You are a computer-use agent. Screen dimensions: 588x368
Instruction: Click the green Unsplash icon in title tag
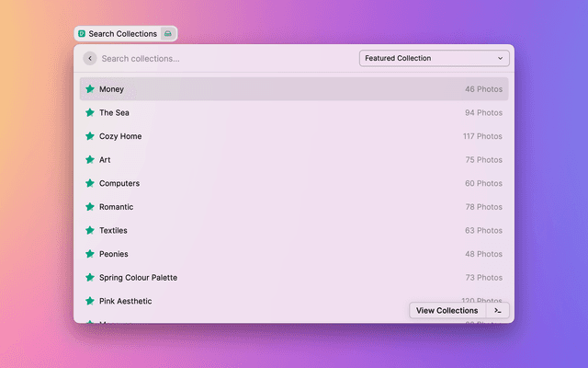tap(82, 34)
